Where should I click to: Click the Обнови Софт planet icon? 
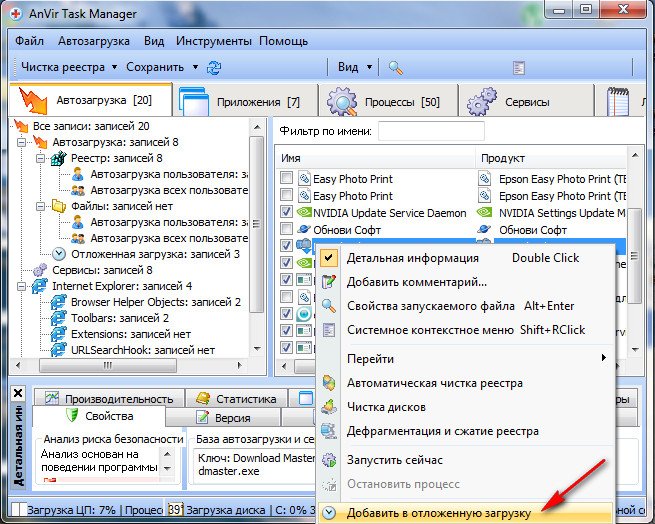coord(304,229)
